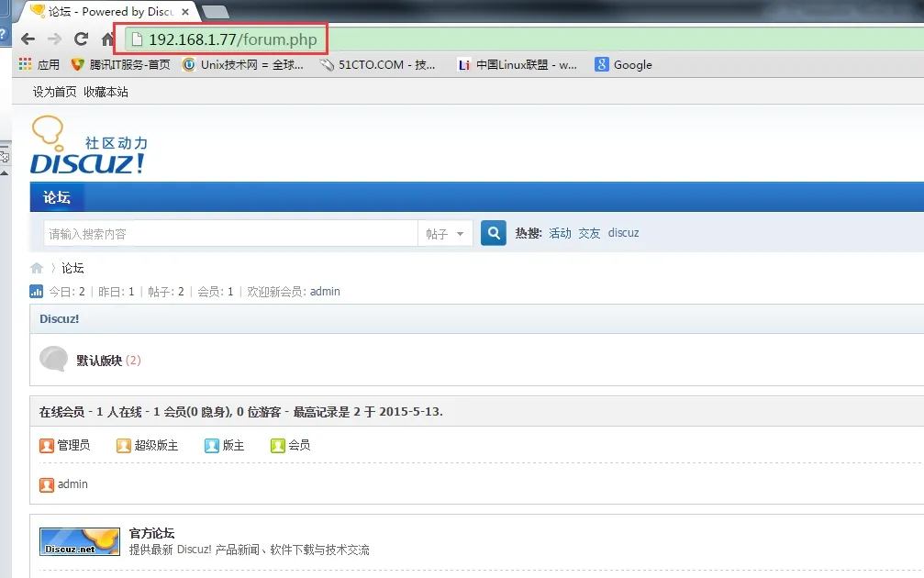Click the hot search term discuz
Viewport: 924px width, 578px height.
click(623, 233)
